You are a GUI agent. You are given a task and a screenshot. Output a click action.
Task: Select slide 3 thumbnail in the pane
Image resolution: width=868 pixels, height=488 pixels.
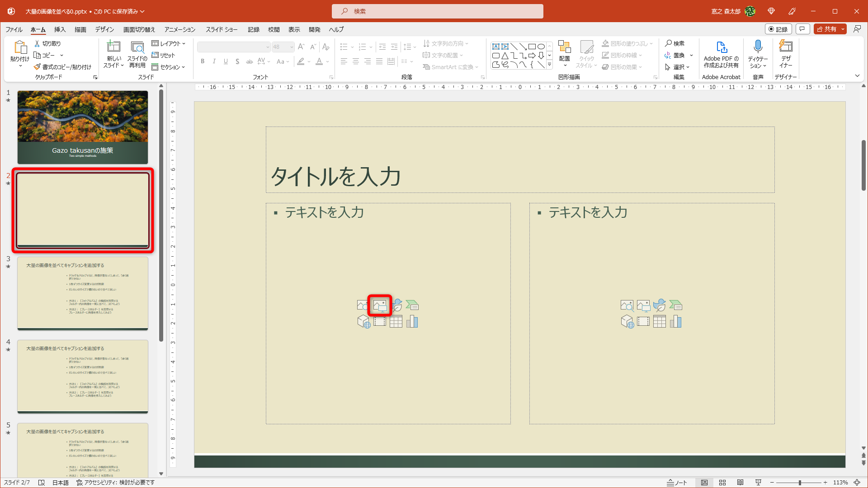tap(82, 293)
